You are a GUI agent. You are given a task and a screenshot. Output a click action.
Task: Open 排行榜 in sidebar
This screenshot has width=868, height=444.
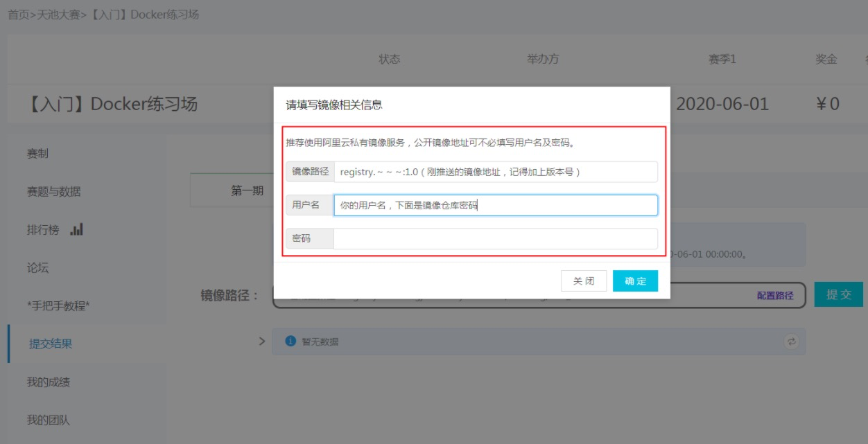[43, 230]
